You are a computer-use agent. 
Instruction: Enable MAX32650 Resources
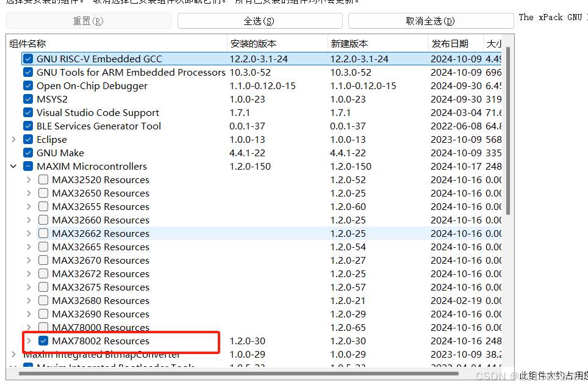43,193
